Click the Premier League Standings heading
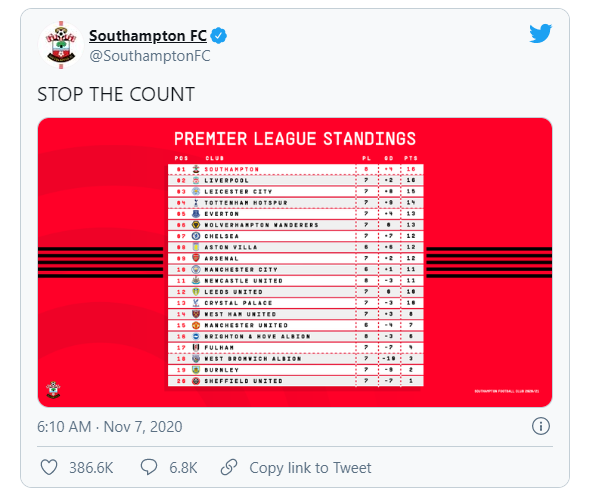Image resolution: width=594 pixels, height=498 pixels. pyautogui.click(x=295, y=139)
